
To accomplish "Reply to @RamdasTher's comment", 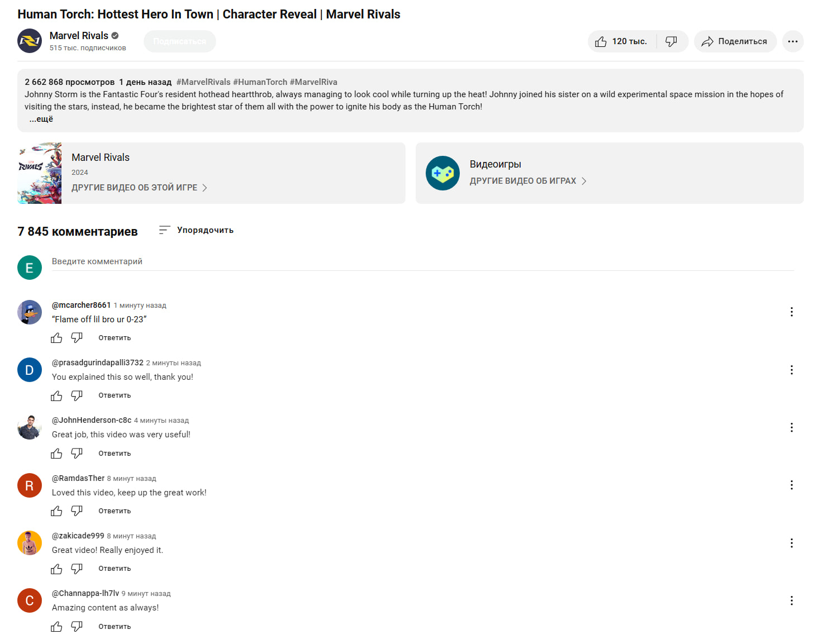I will (115, 511).
